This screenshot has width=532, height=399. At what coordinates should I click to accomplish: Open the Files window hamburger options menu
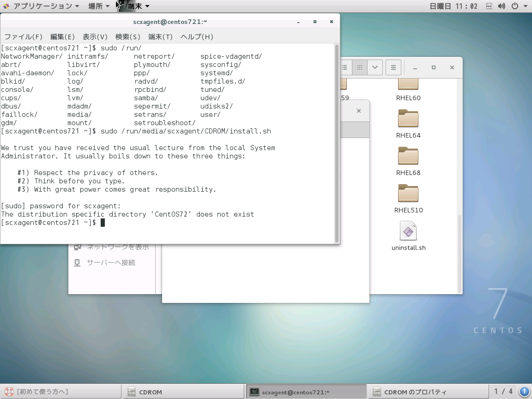pyautogui.click(x=393, y=67)
